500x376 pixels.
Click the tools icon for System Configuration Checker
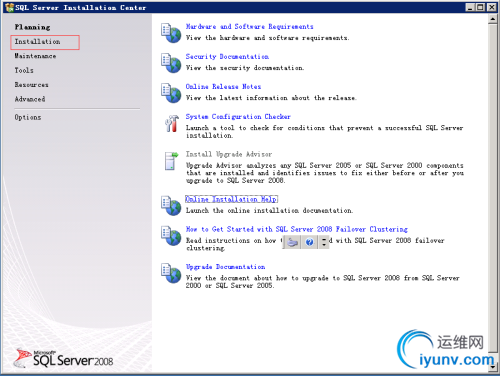coord(172,123)
